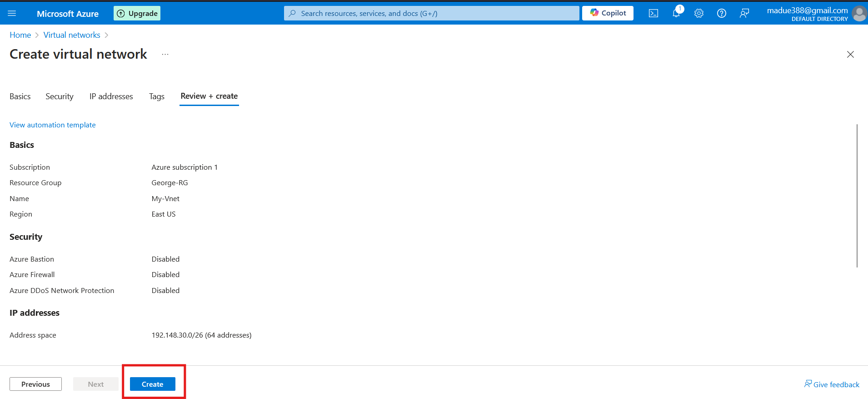Click the 'Address space' label
Viewport: 868px width, 399px height.
pos(33,335)
